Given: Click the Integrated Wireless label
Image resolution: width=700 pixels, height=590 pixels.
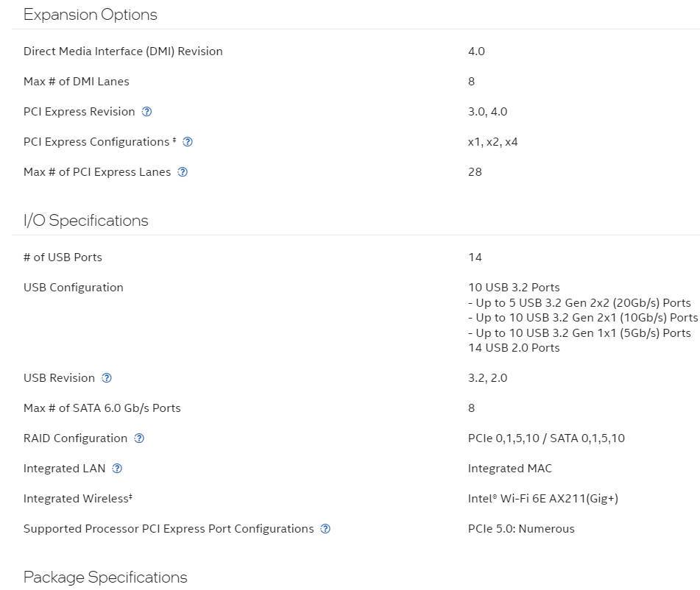Looking at the screenshot, I should (77, 498).
